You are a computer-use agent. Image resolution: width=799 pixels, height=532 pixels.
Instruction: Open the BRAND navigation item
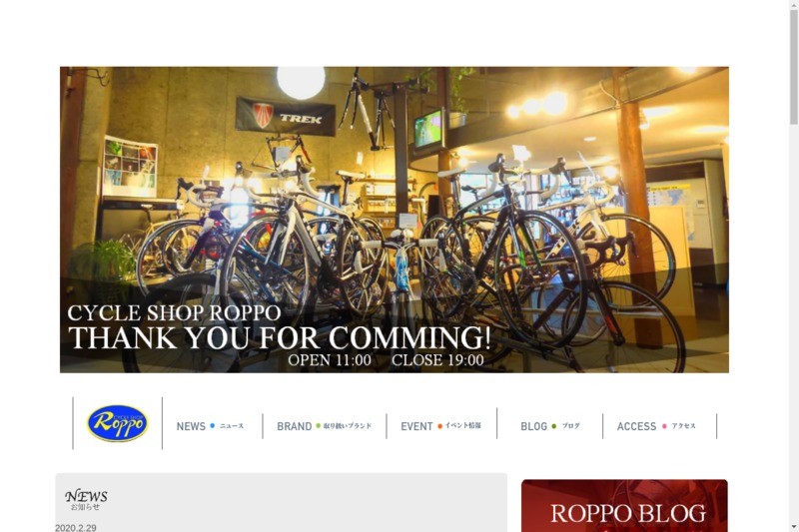coord(324,426)
